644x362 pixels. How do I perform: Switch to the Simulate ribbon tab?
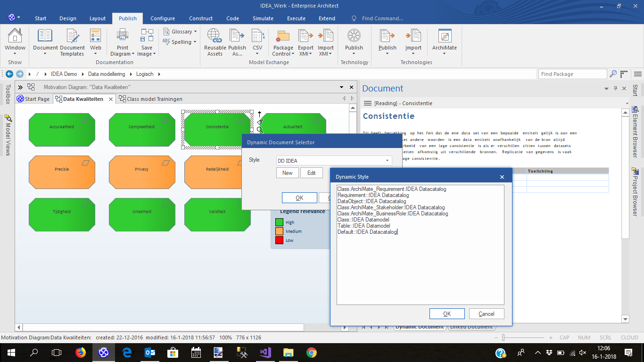263,18
